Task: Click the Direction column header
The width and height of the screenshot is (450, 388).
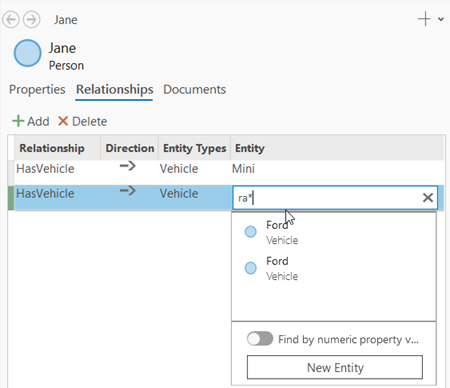Action: pos(129,148)
